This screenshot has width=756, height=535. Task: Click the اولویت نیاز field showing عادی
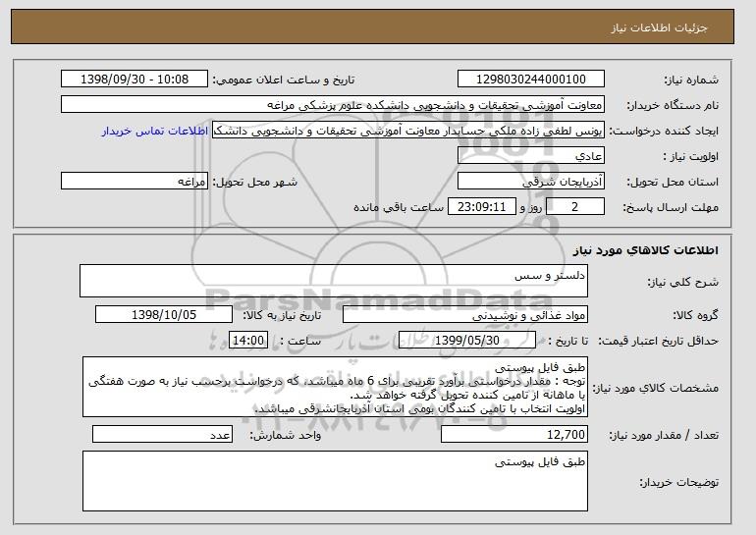tap(531, 156)
